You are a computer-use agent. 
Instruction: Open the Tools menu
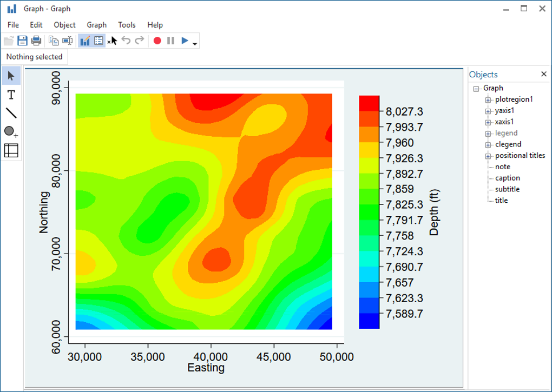point(127,25)
